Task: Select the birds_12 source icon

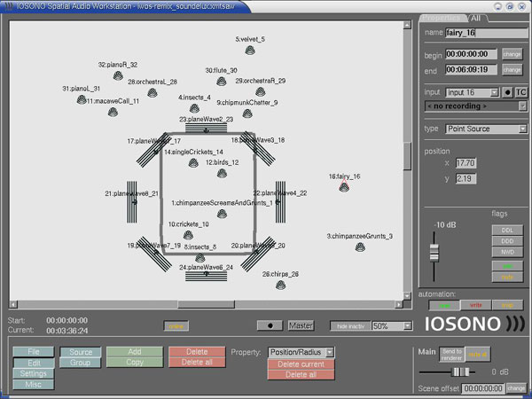Action: [x=222, y=174]
